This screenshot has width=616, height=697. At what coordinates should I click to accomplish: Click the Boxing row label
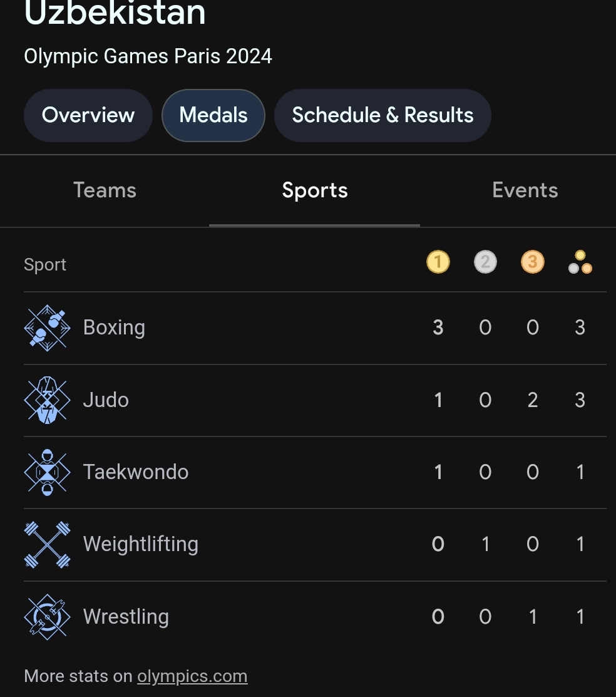pyautogui.click(x=114, y=328)
